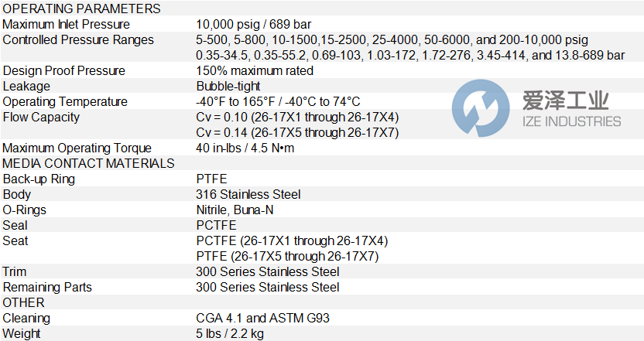644x341 pixels.
Task: Select the 10,000 psig / 689 bar value
Action: (255, 24)
